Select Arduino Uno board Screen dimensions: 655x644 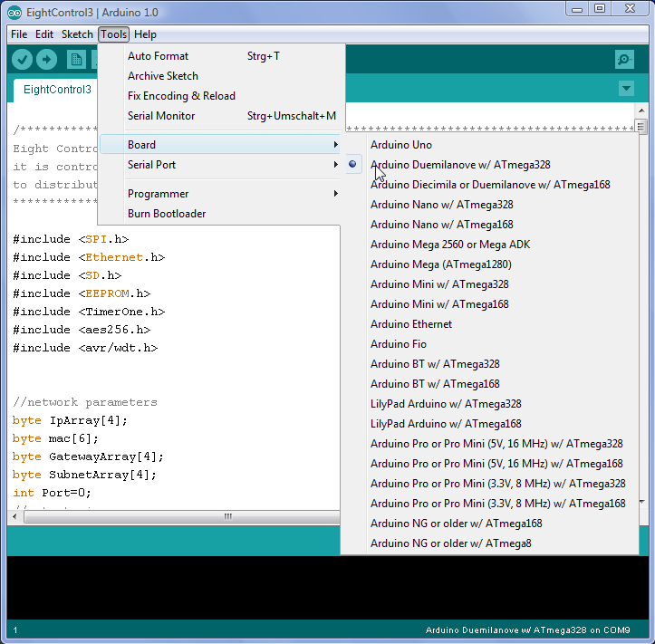pyautogui.click(x=489, y=145)
